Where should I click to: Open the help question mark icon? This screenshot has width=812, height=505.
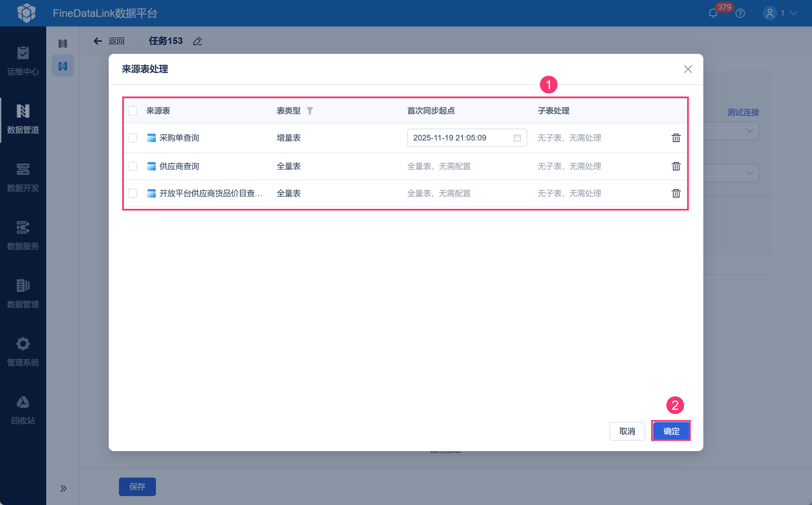740,13
